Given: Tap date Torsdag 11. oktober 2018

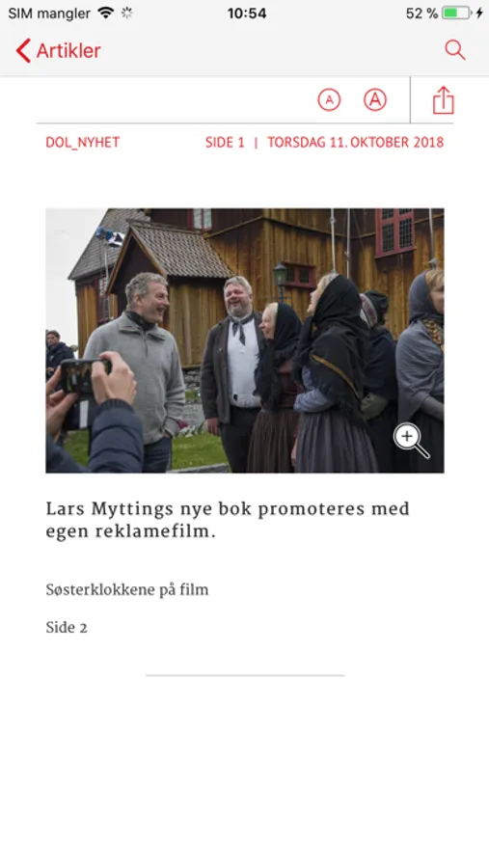Looking at the screenshot, I should (356, 143).
